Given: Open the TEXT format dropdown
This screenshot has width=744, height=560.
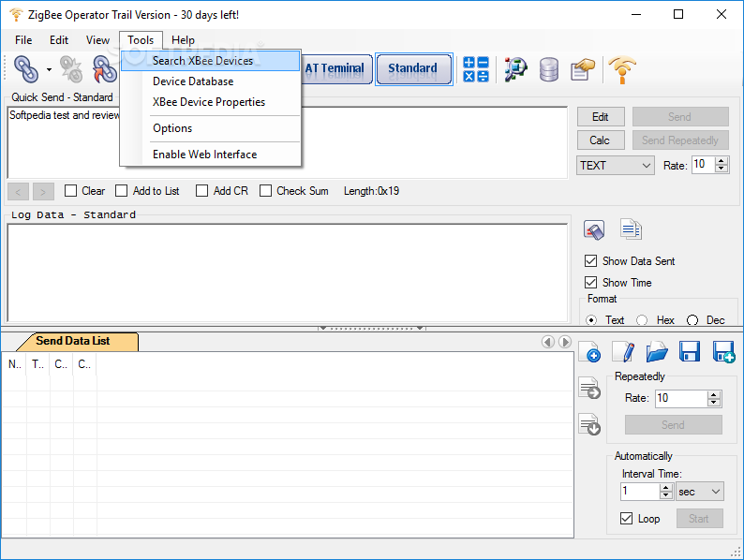Looking at the screenshot, I should tap(616, 166).
